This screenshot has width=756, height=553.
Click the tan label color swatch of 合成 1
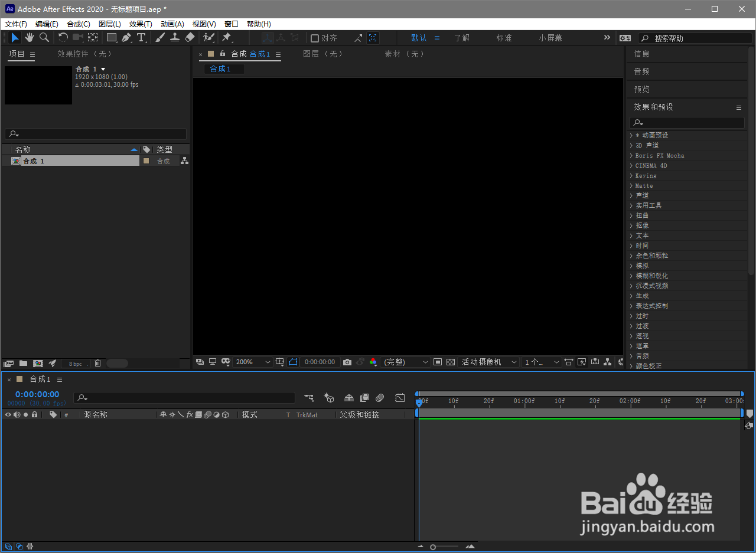click(146, 161)
